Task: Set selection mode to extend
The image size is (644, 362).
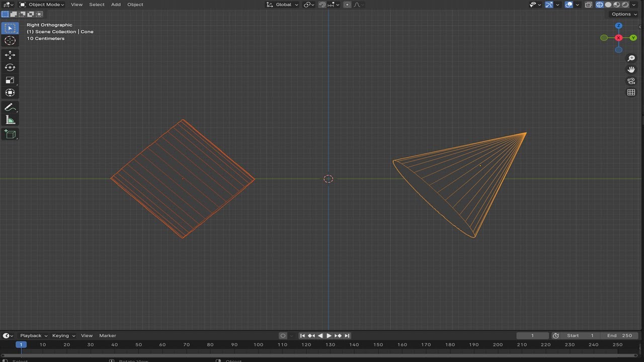Action: coord(14,14)
